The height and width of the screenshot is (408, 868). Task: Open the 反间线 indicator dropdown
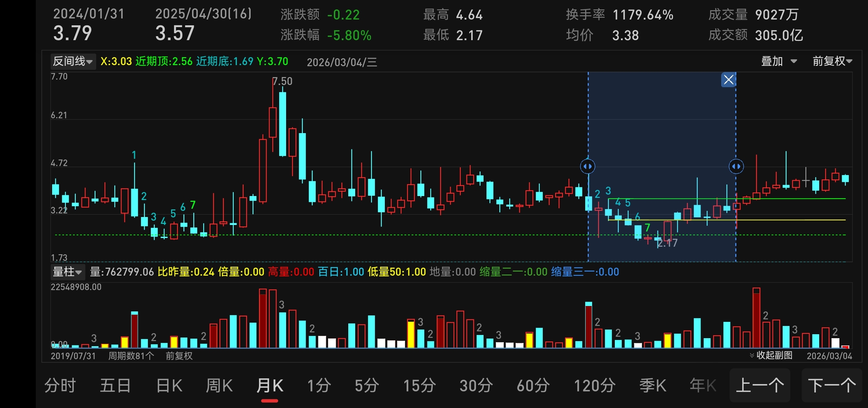tap(73, 61)
